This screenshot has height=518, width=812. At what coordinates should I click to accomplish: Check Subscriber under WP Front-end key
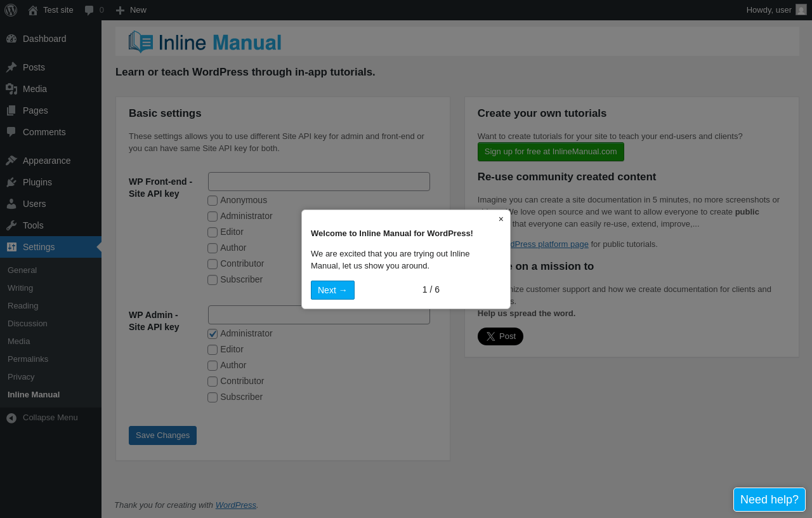click(x=213, y=280)
